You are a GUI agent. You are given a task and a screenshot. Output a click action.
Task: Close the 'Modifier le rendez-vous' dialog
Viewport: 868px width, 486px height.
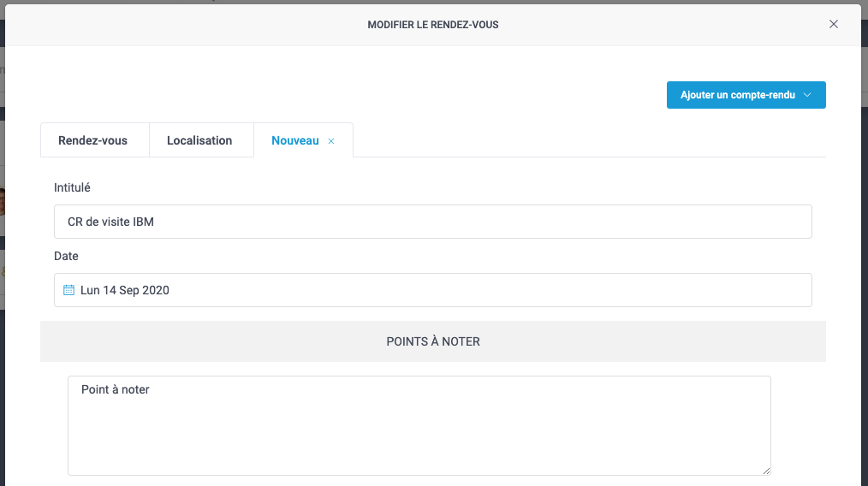[x=834, y=24]
